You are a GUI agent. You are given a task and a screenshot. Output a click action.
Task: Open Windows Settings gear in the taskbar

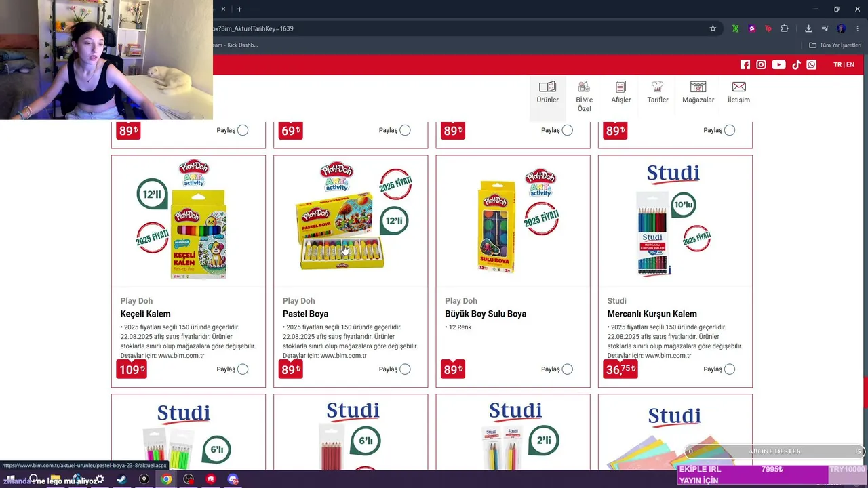[100, 479]
